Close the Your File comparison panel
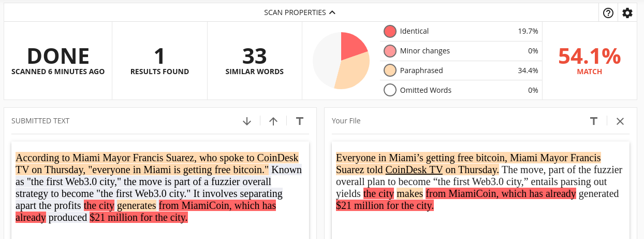The image size is (644, 239). click(620, 121)
